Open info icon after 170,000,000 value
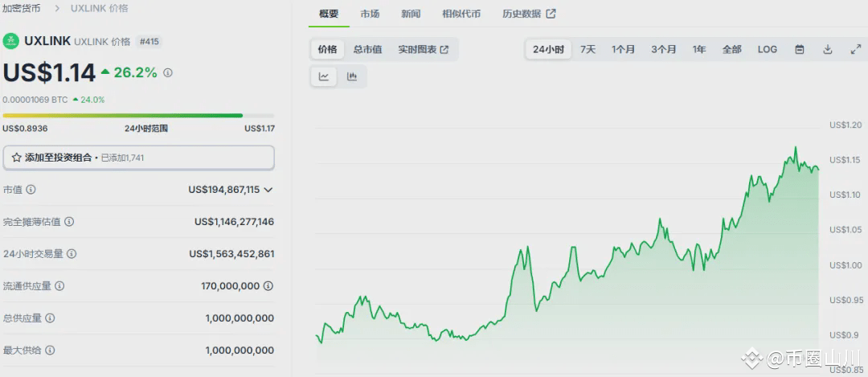 [x=268, y=286]
